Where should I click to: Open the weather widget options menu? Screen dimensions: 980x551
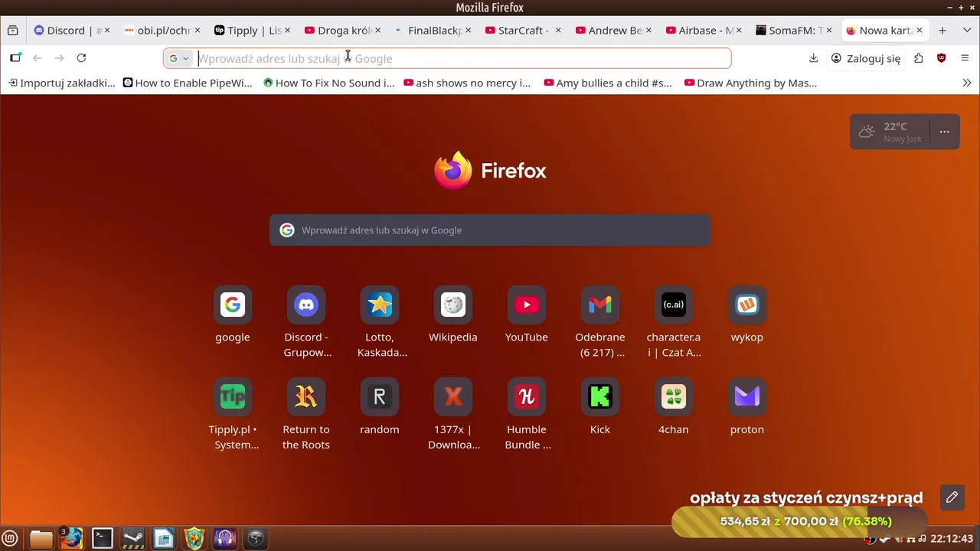[944, 132]
